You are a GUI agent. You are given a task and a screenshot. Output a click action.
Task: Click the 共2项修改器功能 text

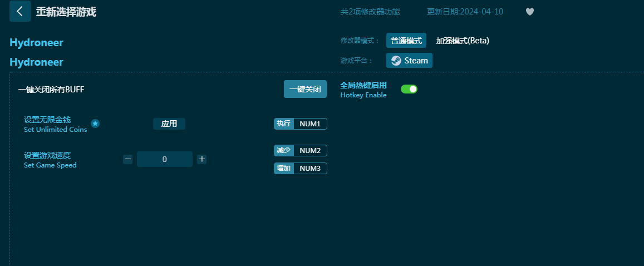point(370,12)
